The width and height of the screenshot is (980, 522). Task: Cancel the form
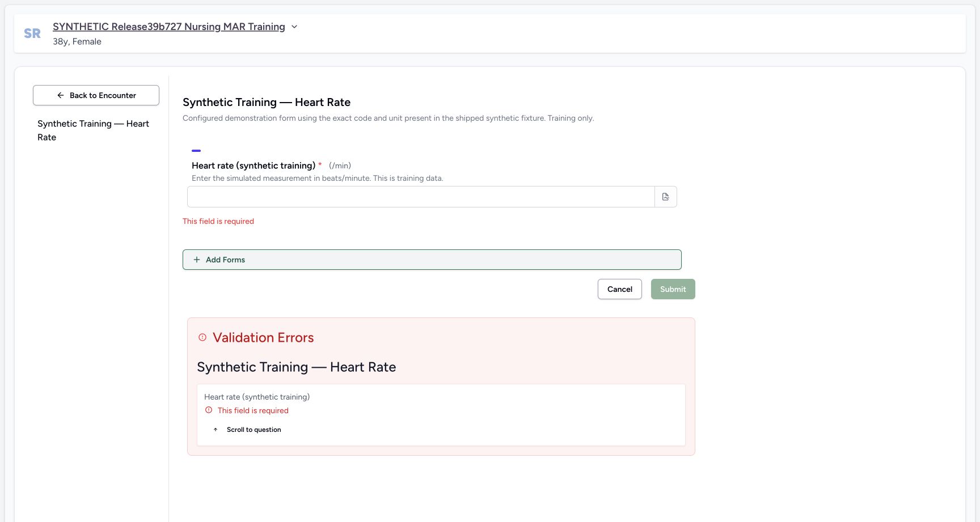pyautogui.click(x=620, y=289)
